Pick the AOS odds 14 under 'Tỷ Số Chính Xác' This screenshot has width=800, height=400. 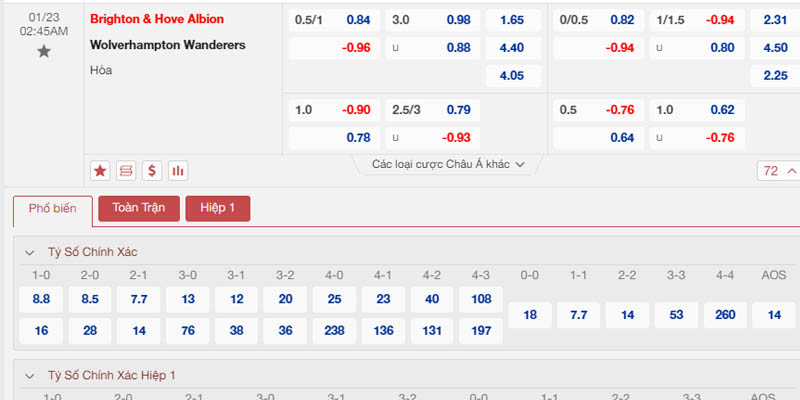coord(774,315)
